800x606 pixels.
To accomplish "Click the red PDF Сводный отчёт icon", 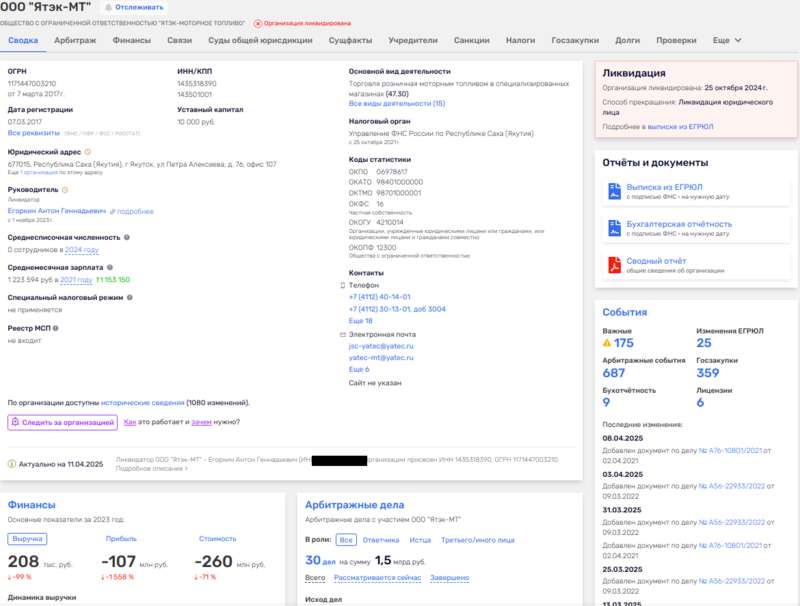I will 614,265.
